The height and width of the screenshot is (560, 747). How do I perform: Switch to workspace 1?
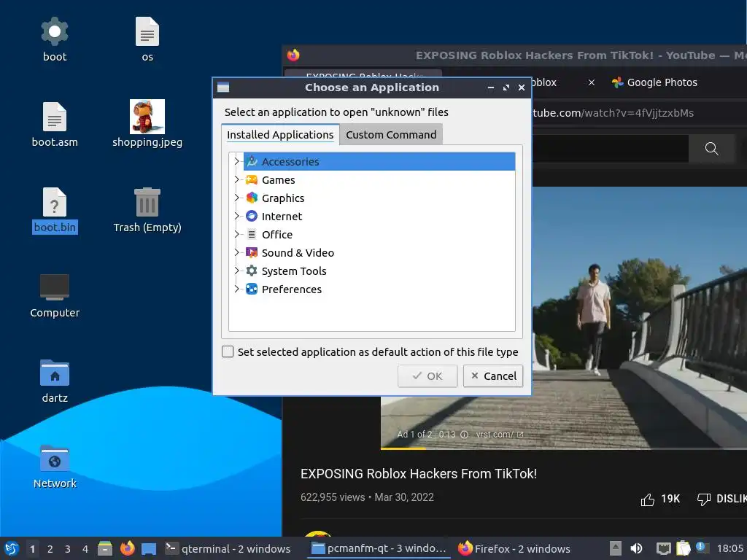tap(32, 549)
